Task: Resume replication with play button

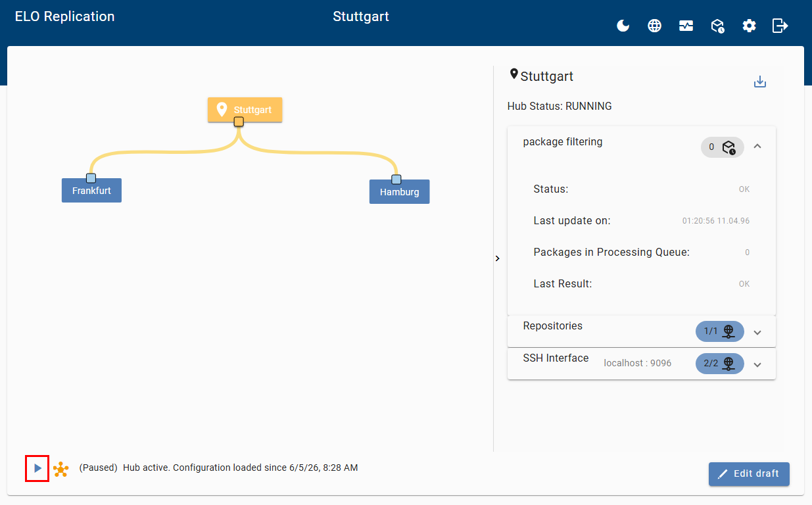Action: click(x=37, y=468)
